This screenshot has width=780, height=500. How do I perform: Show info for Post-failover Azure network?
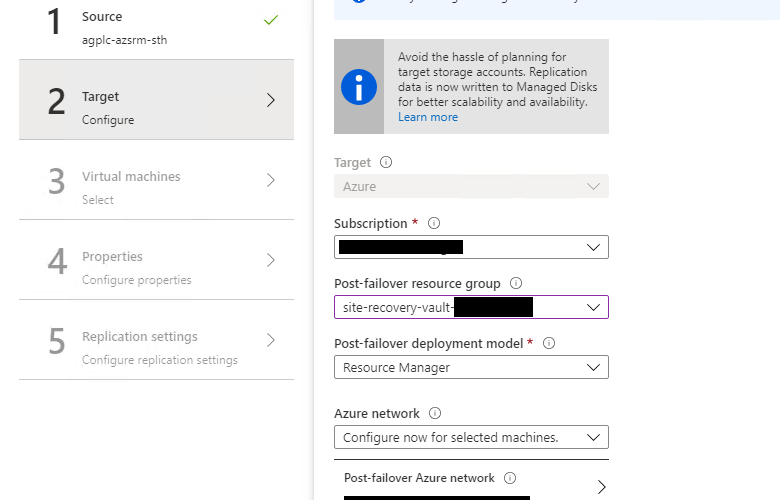[x=510, y=478]
